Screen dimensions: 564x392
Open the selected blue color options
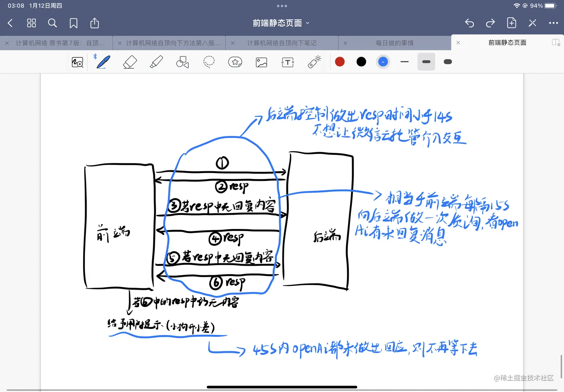(383, 62)
